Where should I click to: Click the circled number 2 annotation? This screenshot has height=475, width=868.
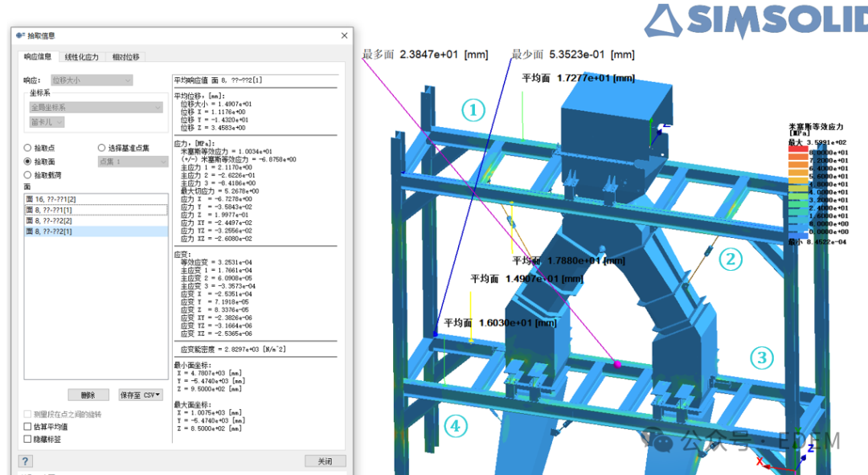pos(730,259)
